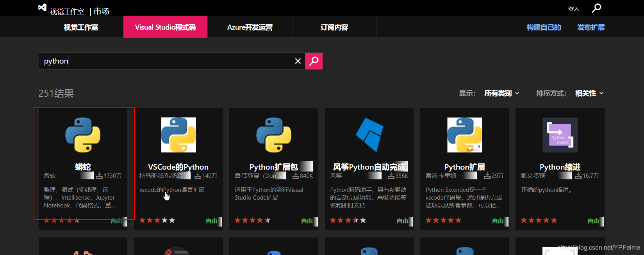Click the pink search submit button
Image resolution: width=644 pixels, height=255 pixels.
pos(314,61)
